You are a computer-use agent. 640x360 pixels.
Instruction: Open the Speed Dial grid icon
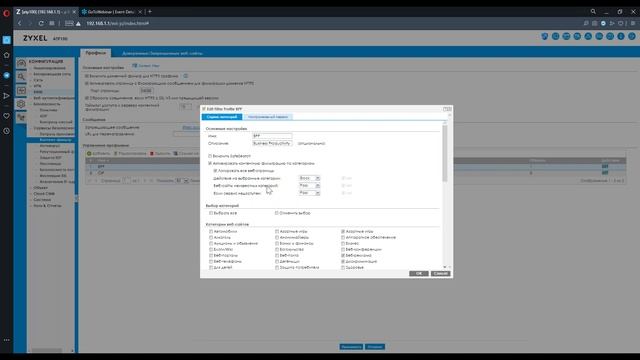(x=52, y=24)
